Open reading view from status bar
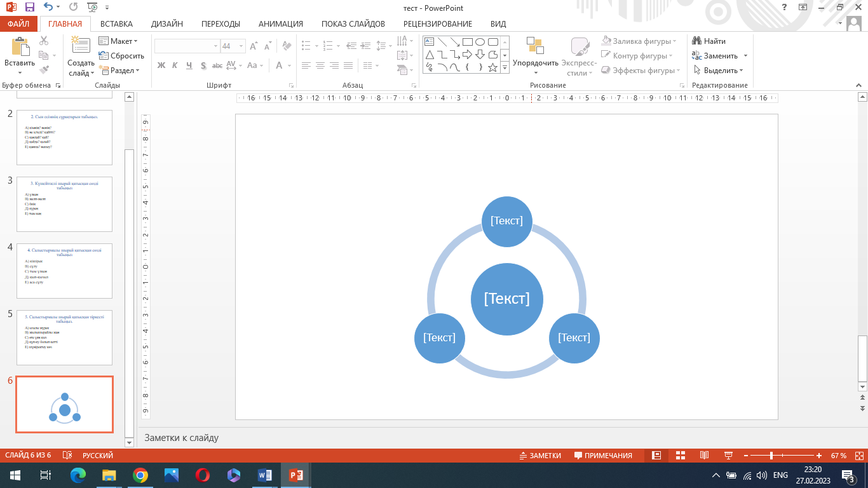 704,456
